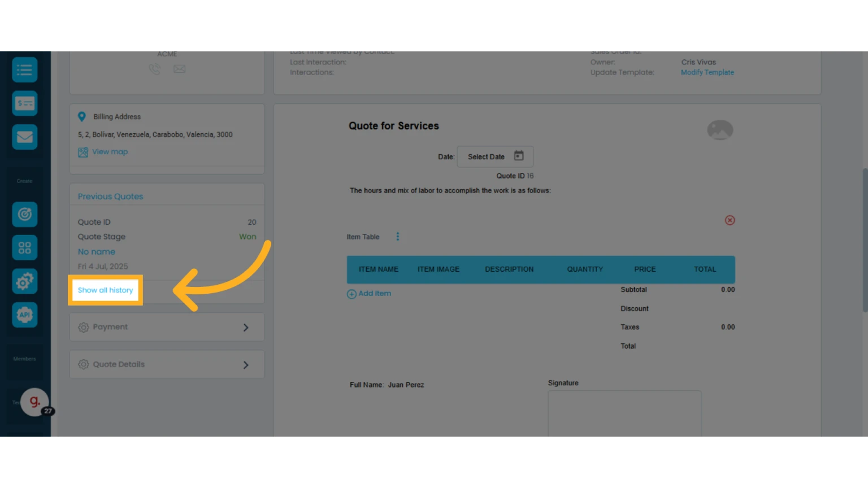Click the map icon beside View map
Viewport: 868px width, 488px height.
pos(83,152)
